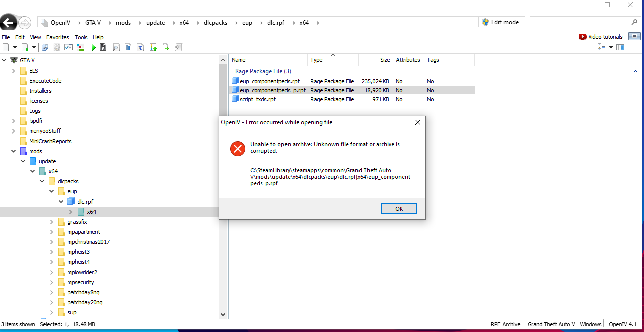The width and height of the screenshot is (644, 332).
Task: Click the New blank document toolbar icon
Action: point(6,47)
